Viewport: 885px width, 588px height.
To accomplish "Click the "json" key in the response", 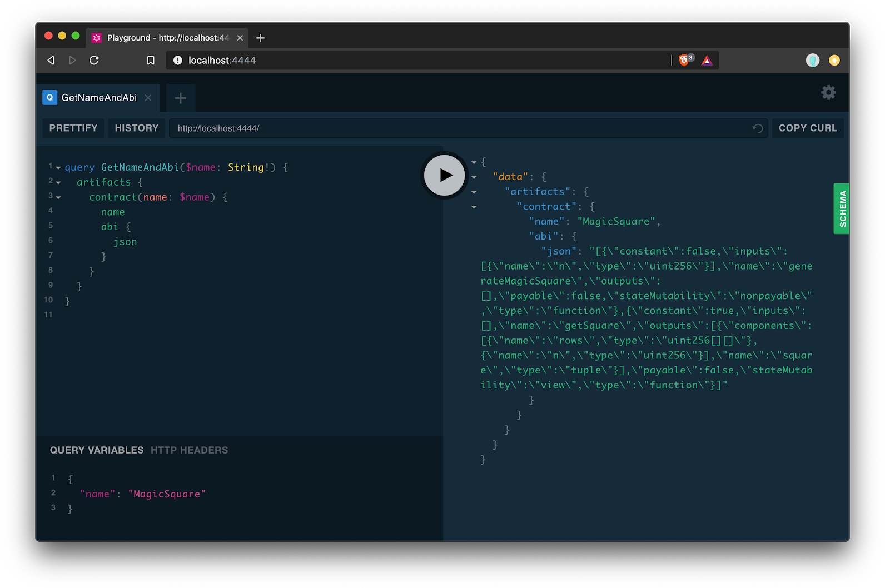I will tap(559, 251).
